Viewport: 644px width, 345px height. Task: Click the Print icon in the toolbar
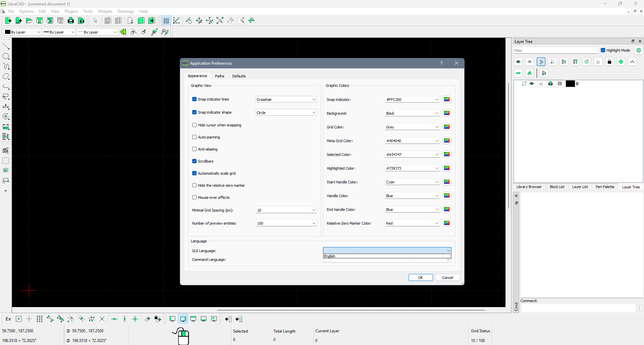(71, 21)
